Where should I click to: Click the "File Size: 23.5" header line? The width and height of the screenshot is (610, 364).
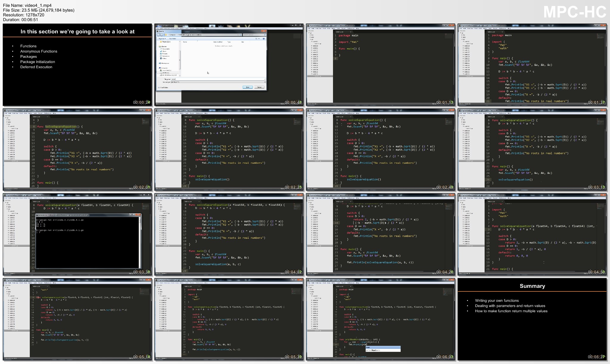[x=39, y=10]
